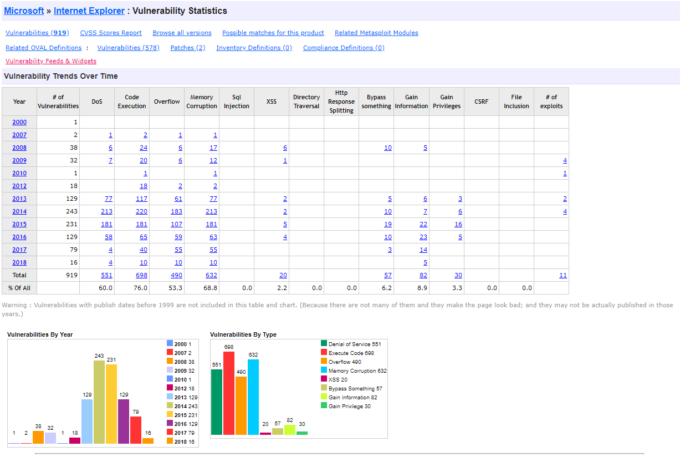Open the Related Metasploit Modules link

[x=376, y=33]
